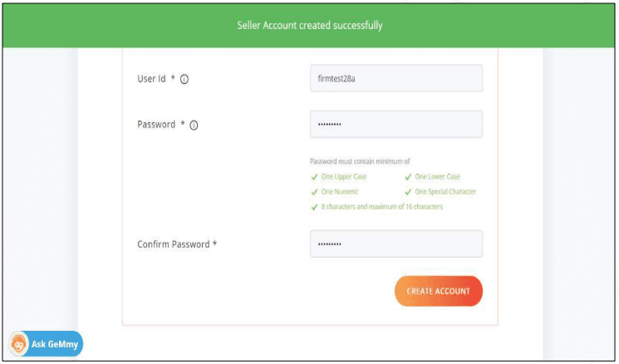
Task: Click the Seller Account created successfully banner
Action: coord(310,26)
